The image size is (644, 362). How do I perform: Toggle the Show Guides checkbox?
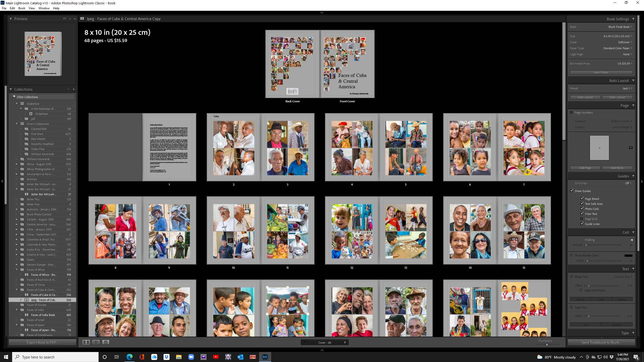572,191
